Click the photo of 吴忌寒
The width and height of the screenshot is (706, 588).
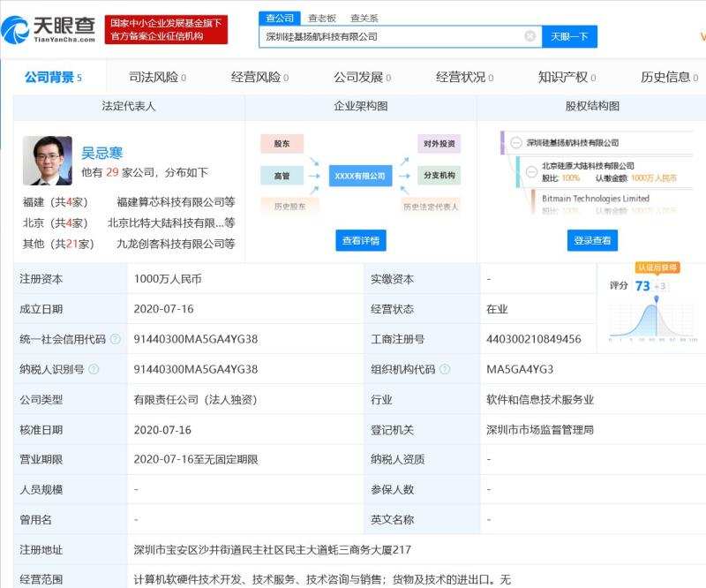click(x=48, y=161)
